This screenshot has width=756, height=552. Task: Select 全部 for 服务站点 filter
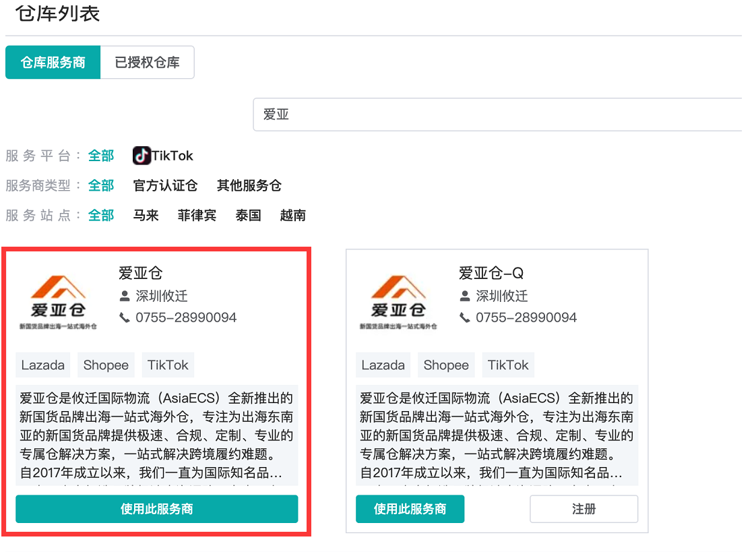pos(101,215)
